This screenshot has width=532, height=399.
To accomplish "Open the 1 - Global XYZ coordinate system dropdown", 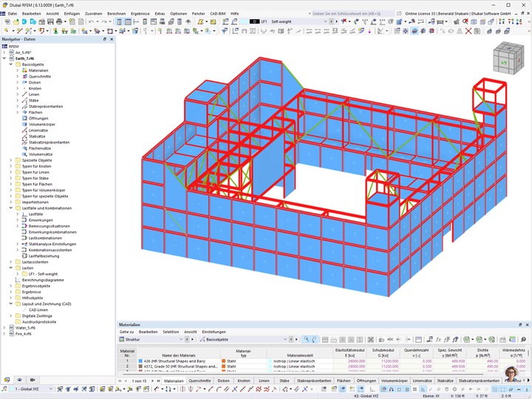I will pyautogui.click(x=51, y=389).
